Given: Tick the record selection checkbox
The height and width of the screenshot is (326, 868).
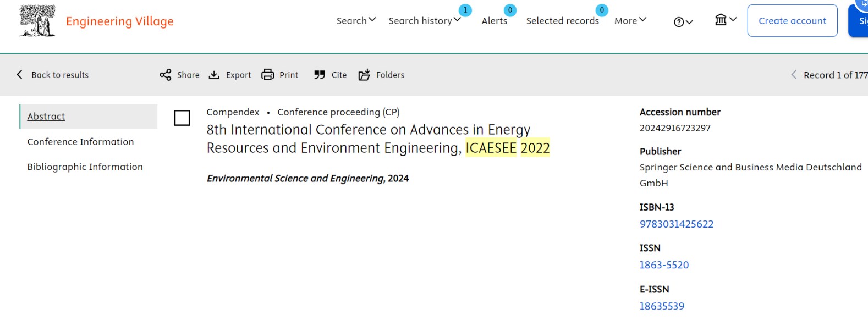Looking at the screenshot, I should [x=182, y=118].
